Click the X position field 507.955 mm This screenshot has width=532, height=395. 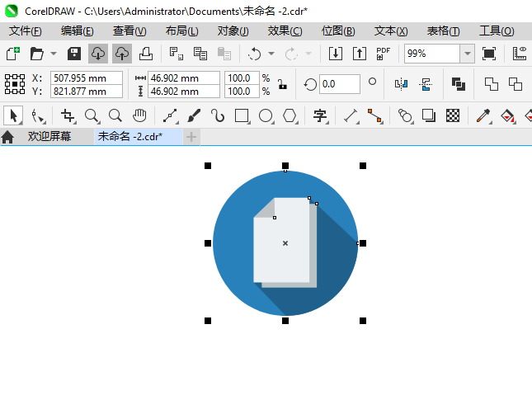click(x=87, y=78)
